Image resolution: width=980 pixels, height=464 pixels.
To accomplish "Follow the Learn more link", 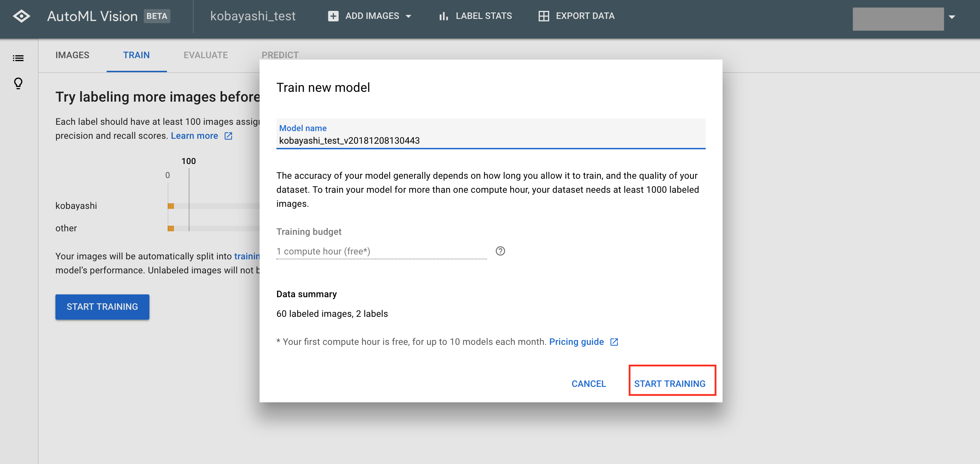I will 194,136.
